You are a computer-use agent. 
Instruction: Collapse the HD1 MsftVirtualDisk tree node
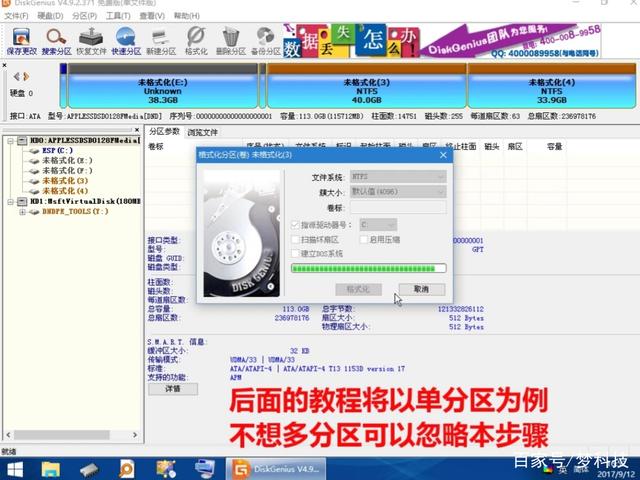pyautogui.click(x=11, y=202)
